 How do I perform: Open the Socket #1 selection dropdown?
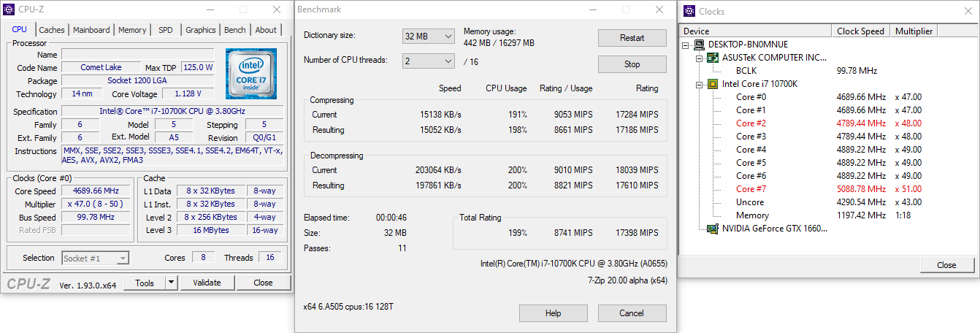click(95, 259)
